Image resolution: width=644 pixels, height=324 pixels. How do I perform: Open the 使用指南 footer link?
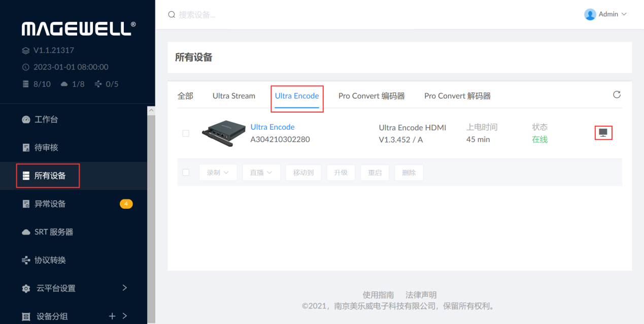[x=378, y=295]
